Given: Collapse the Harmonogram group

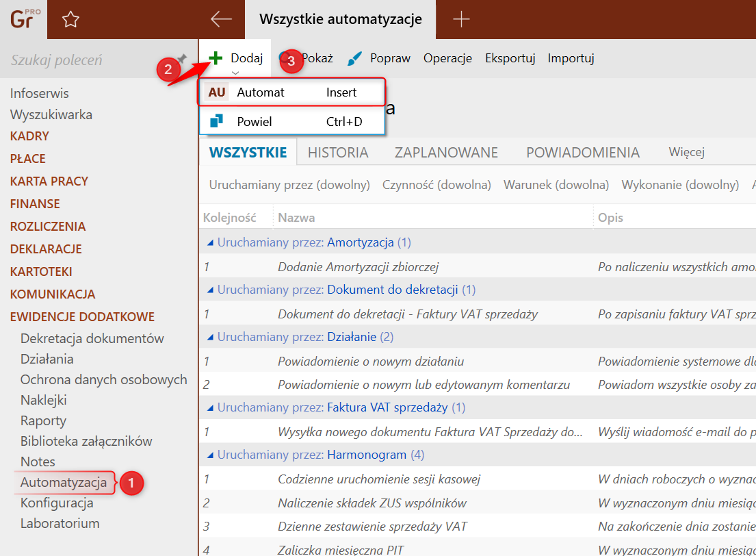Looking at the screenshot, I should [211, 455].
